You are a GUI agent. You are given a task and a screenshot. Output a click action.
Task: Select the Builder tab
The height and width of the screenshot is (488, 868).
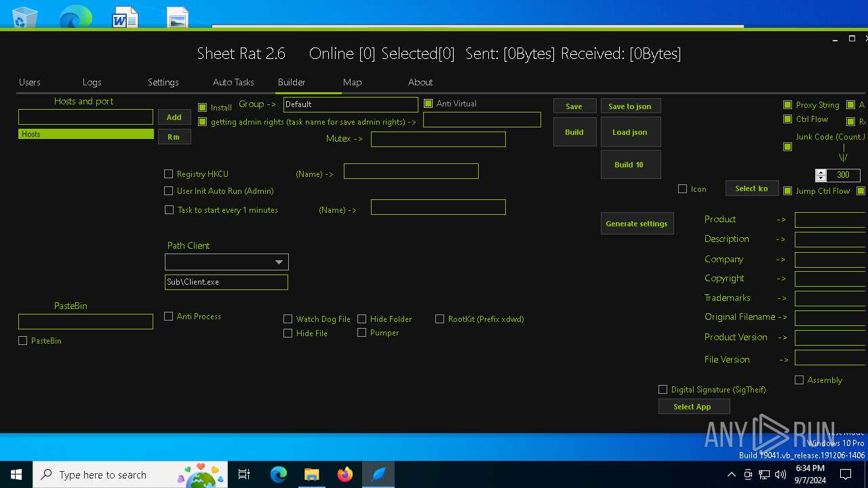292,82
